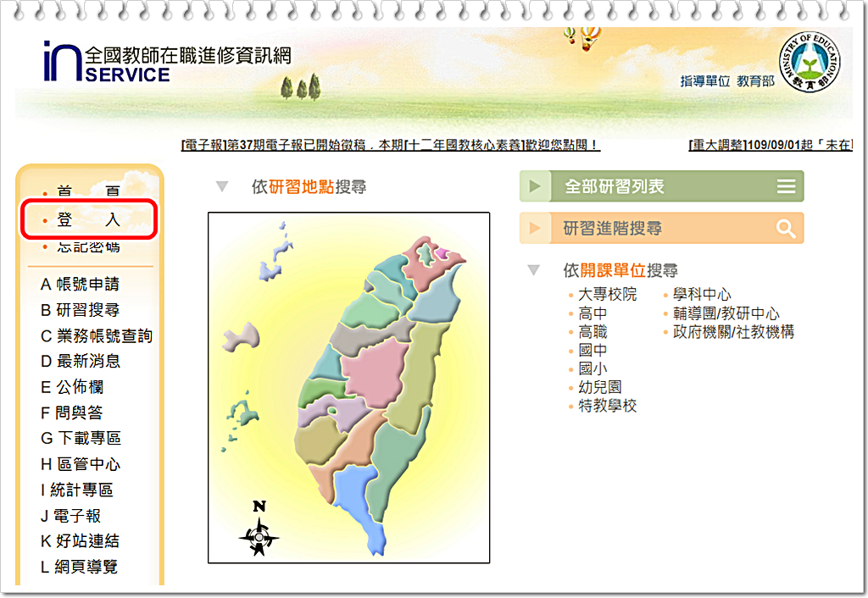Viewport: 868px width, 598px height.
Task: Click the 研習進階搜尋 orange button
Action: pos(661,228)
